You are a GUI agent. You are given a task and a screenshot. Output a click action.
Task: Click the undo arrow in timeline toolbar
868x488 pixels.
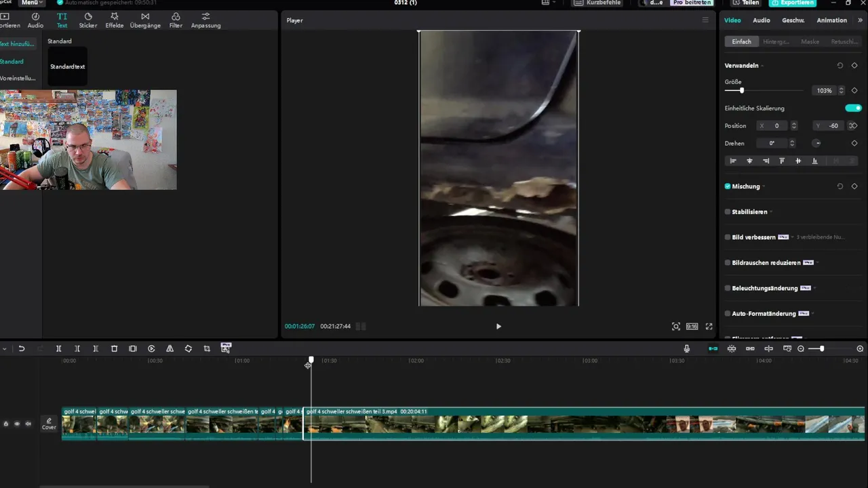pyautogui.click(x=22, y=348)
